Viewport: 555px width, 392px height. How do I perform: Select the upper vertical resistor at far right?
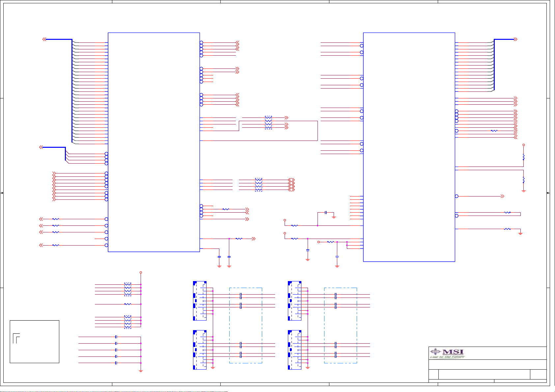pyautogui.click(x=523, y=157)
